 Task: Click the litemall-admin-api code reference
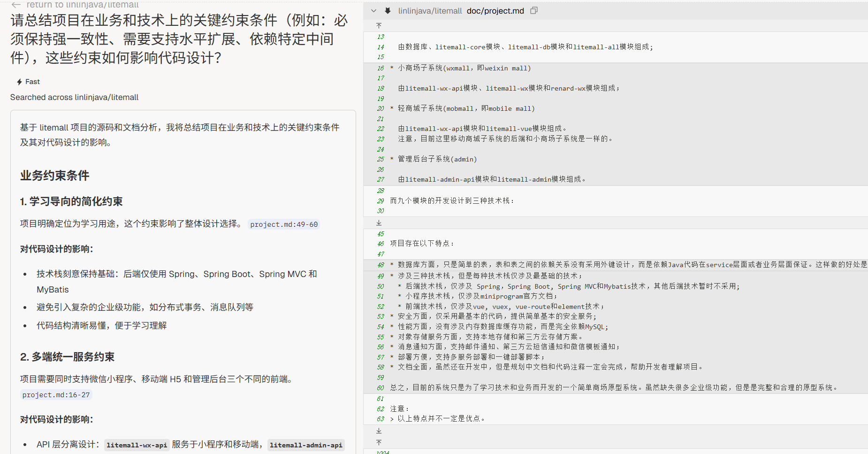click(x=306, y=445)
